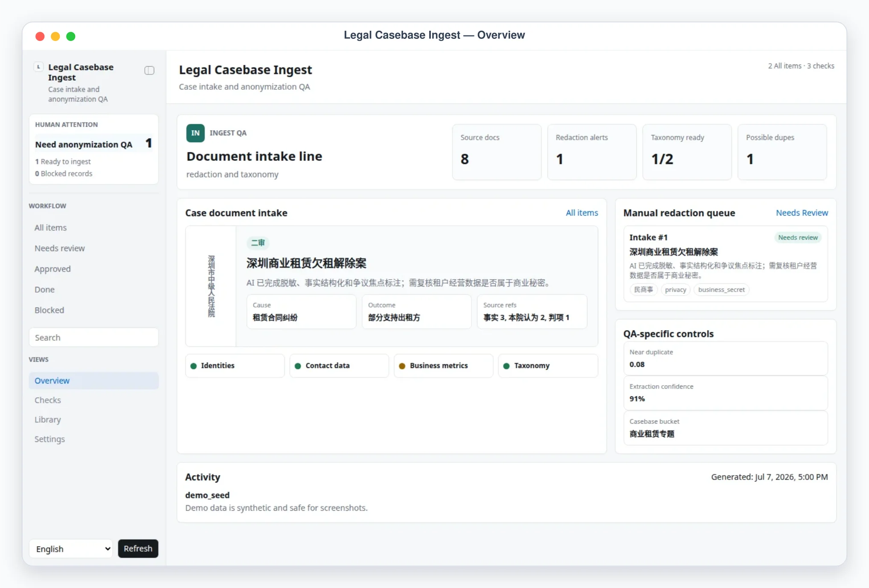Open the Contact data check chip
This screenshot has height=588, width=869.
pos(339,366)
